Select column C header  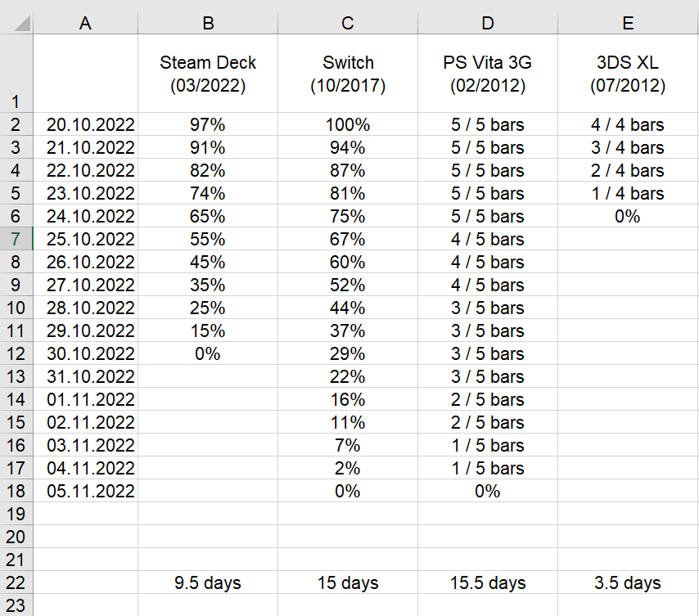pyautogui.click(x=348, y=23)
